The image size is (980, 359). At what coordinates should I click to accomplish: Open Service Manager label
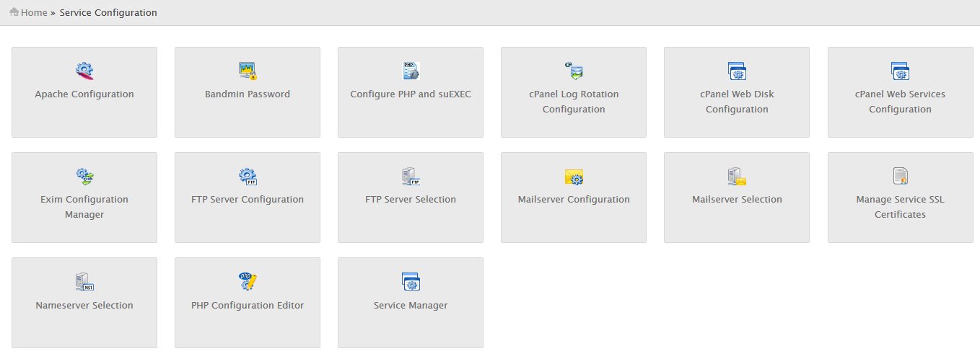(411, 306)
